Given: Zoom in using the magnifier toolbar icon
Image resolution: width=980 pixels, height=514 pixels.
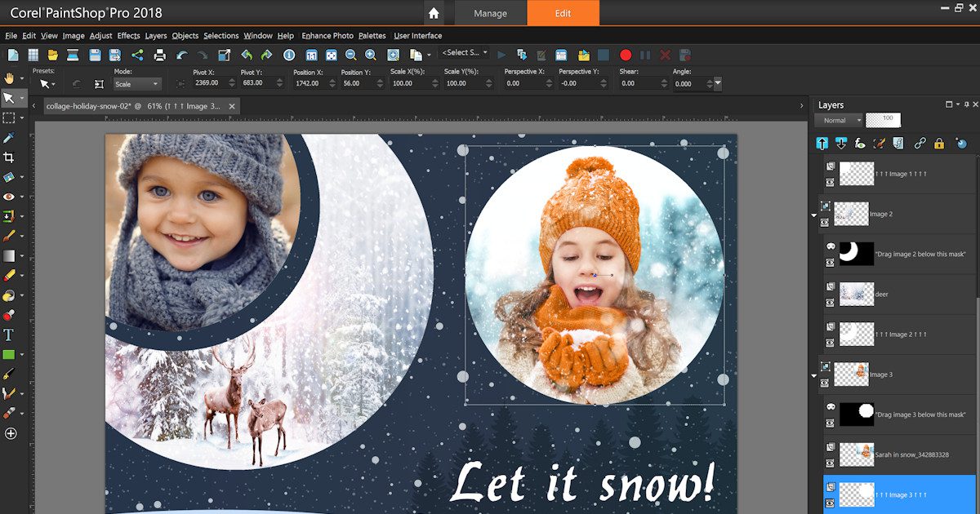Looking at the screenshot, I should (x=369, y=55).
